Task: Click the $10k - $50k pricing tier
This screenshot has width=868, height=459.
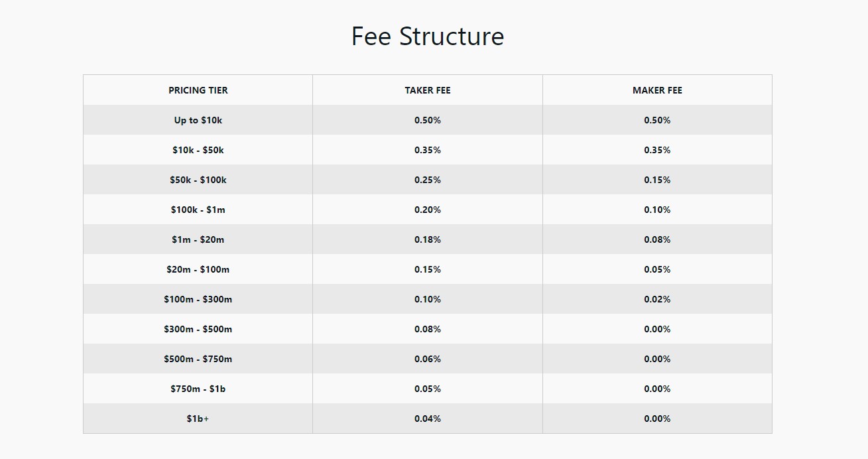Action: coord(198,150)
